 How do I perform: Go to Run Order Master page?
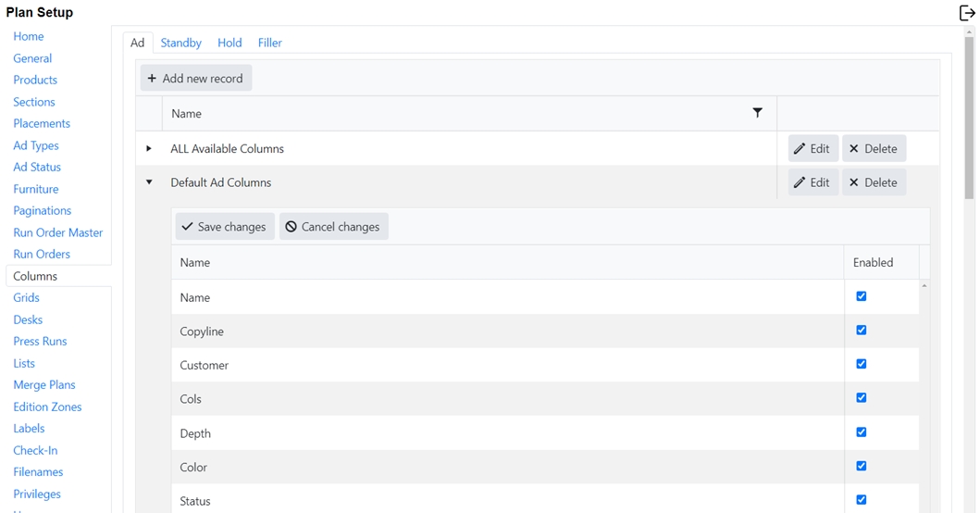pyautogui.click(x=57, y=232)
